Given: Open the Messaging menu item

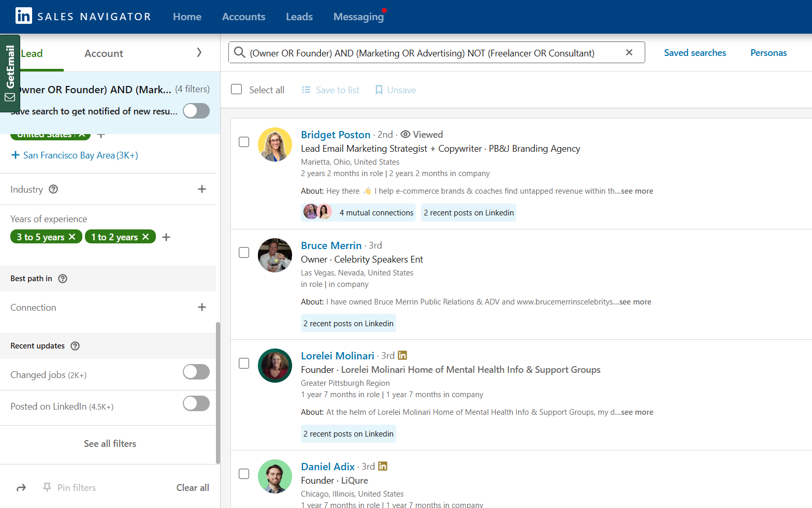Looking at the screenshot, I should pyautogui.click(x=358, y=17).
